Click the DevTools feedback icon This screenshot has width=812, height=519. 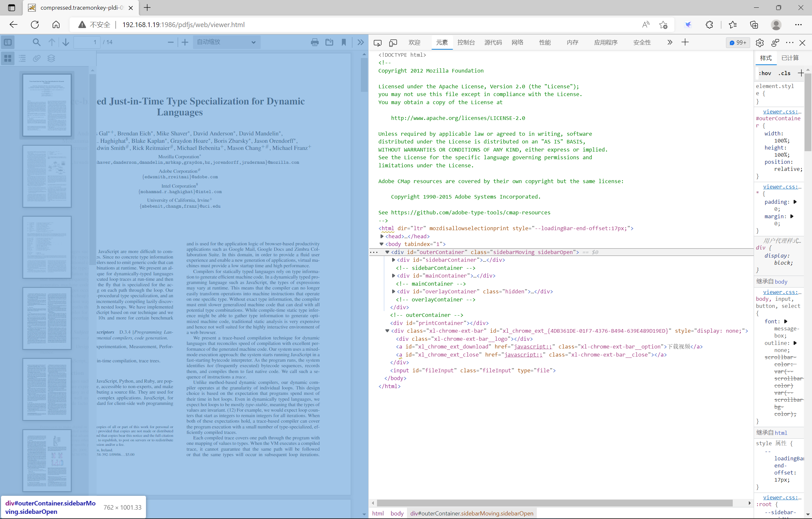[x=775, y=43]
